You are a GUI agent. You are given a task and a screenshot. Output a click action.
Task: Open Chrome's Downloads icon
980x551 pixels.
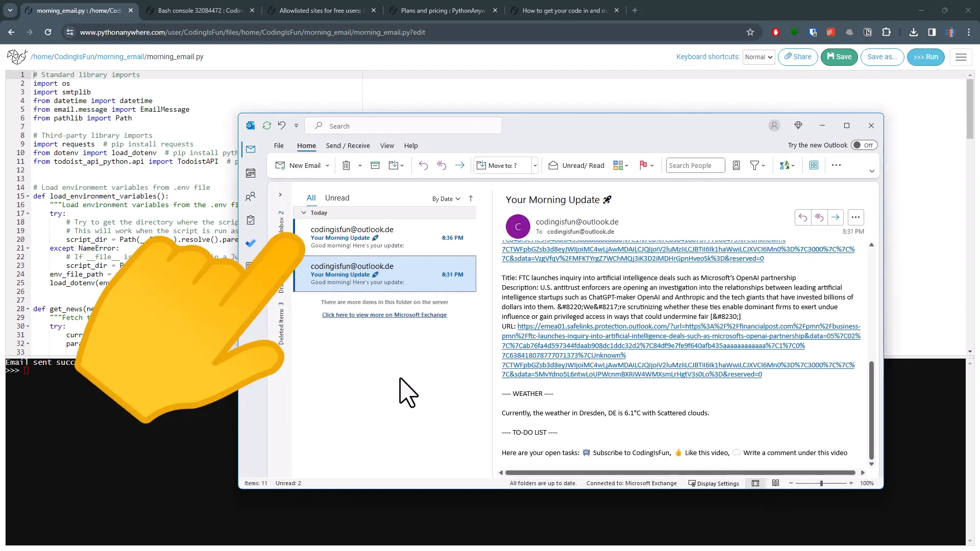[914, 32]
